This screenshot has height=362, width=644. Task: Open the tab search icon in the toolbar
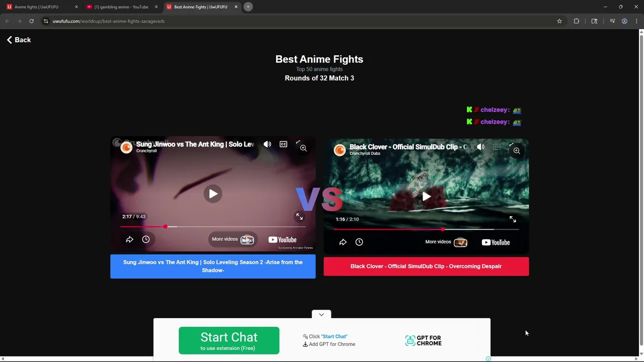(x=594, y=21)
